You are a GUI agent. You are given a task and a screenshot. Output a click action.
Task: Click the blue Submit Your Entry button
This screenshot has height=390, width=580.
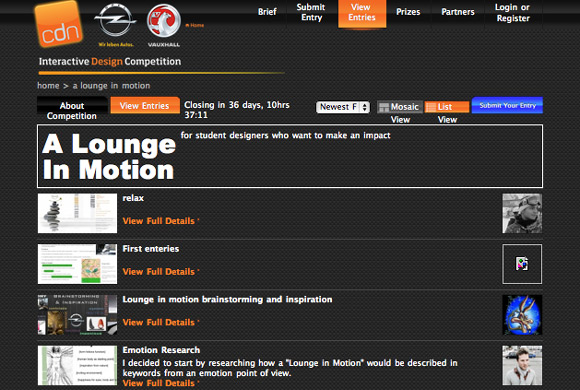(507, 105)
